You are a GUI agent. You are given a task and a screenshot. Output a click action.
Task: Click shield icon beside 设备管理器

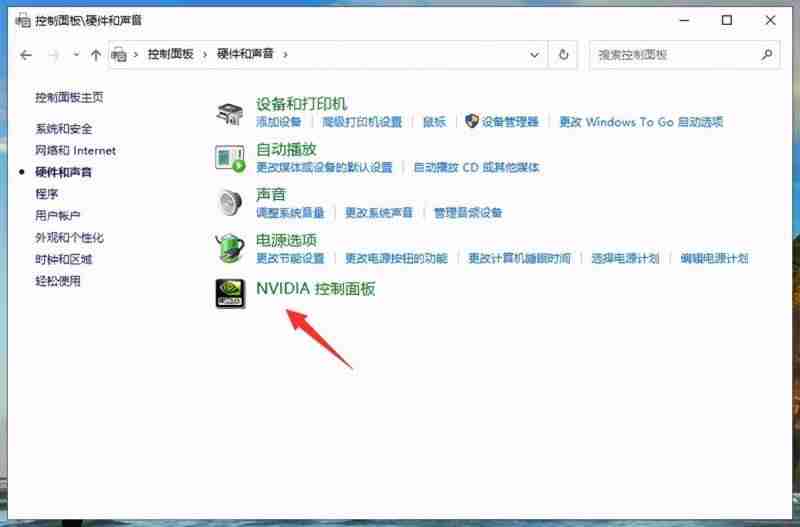pos(472,121)
